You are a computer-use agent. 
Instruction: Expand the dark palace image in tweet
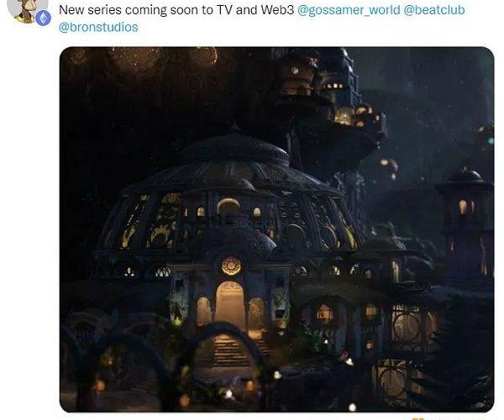click(276, 229)
